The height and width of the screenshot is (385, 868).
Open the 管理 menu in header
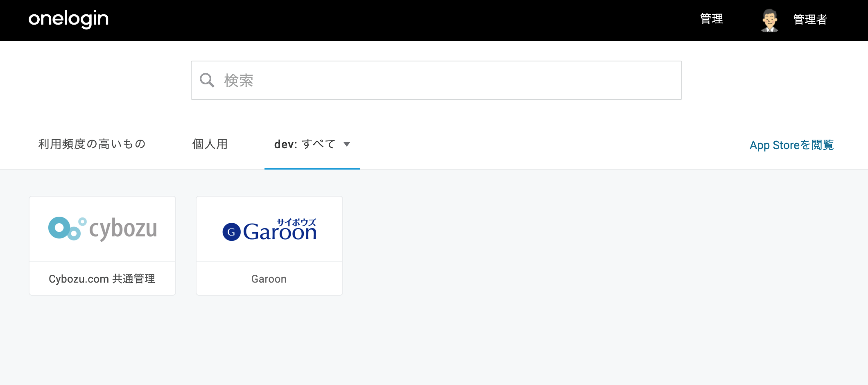pos(712,19)
